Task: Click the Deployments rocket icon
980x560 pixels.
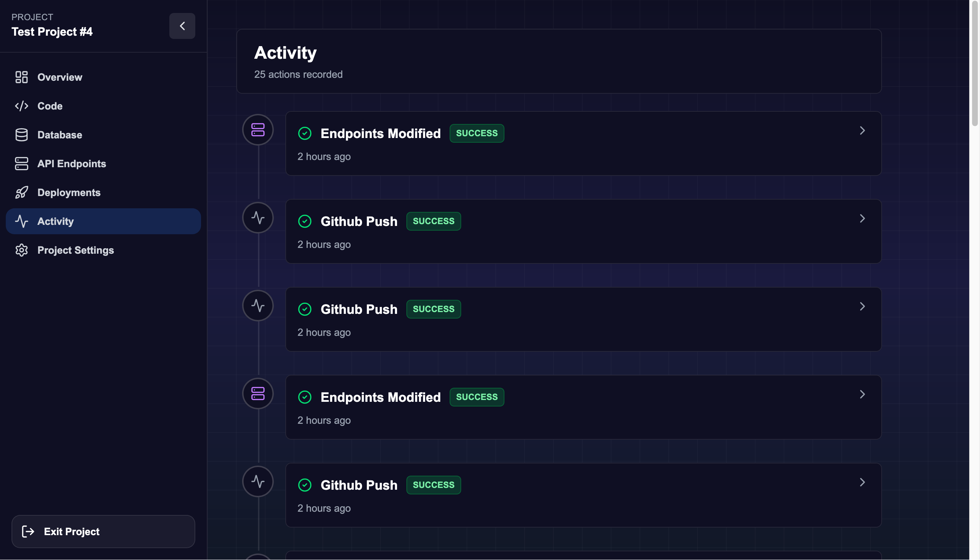Action: tap(22, 192)
